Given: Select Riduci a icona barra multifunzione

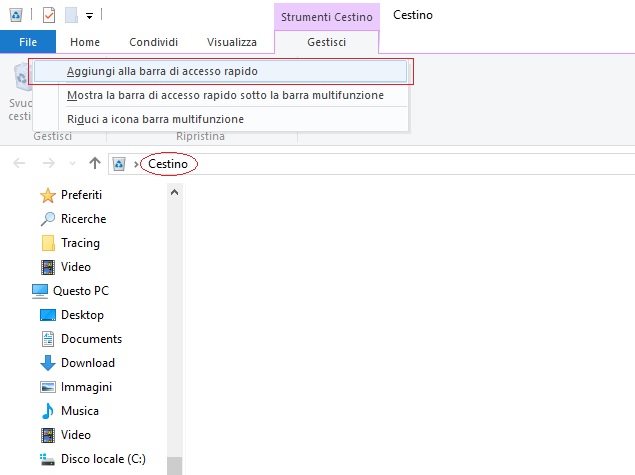Looking at the screenshot, I should tap(155, 119).
